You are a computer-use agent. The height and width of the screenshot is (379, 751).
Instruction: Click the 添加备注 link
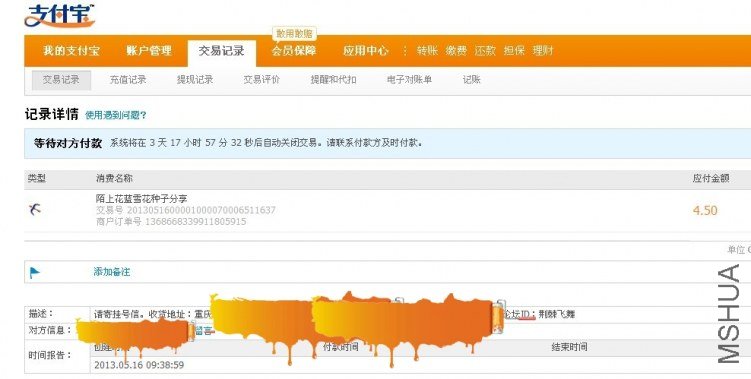(112, 272)
